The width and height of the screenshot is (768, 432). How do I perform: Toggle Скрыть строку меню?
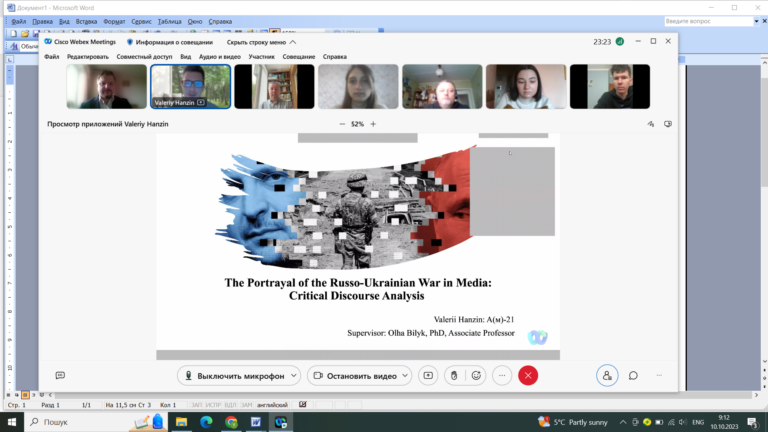tap(261, 42)
